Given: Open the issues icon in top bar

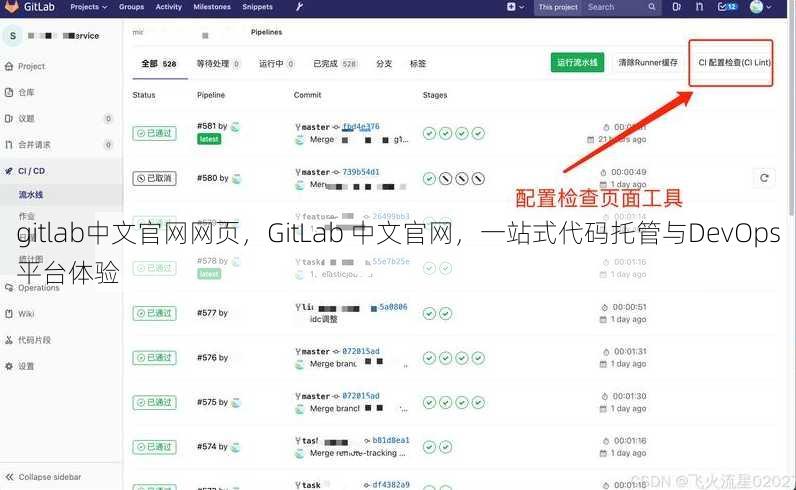Looking at the screenshot, I should tap(676, 7).
